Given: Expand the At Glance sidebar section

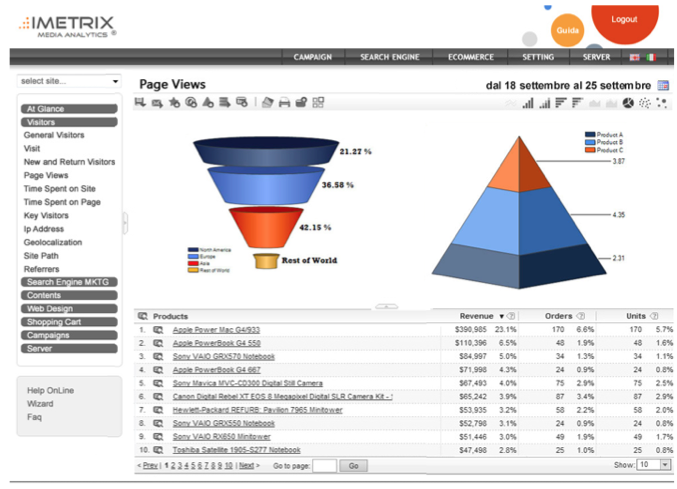Looking at the screenshot, I should 69,109.
